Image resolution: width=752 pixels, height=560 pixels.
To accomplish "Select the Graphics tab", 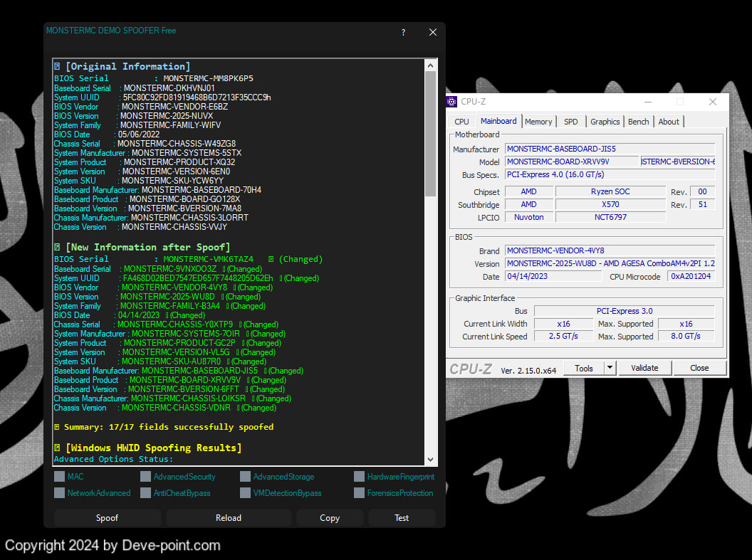I will [x=605, y=122].
